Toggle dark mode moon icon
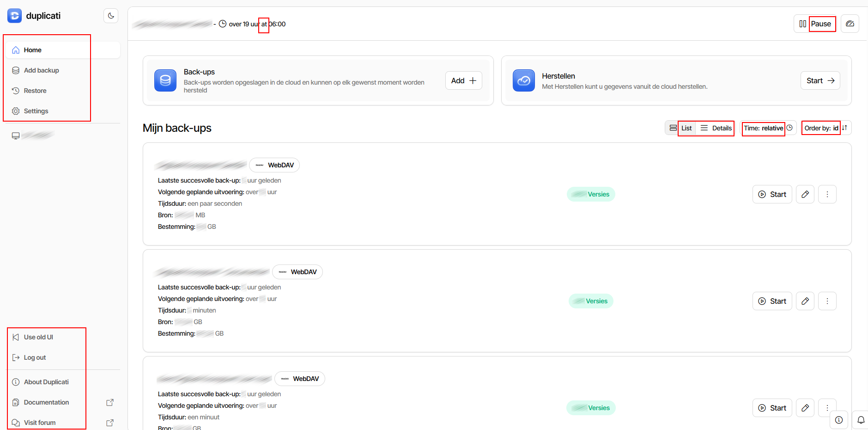This screenshot has width=868, height=430. [111, 16]
